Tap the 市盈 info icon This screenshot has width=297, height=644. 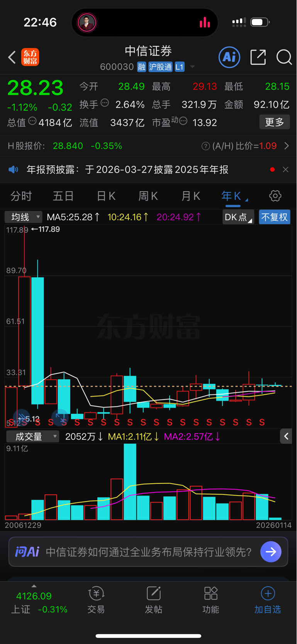click(x=183, y=121)
